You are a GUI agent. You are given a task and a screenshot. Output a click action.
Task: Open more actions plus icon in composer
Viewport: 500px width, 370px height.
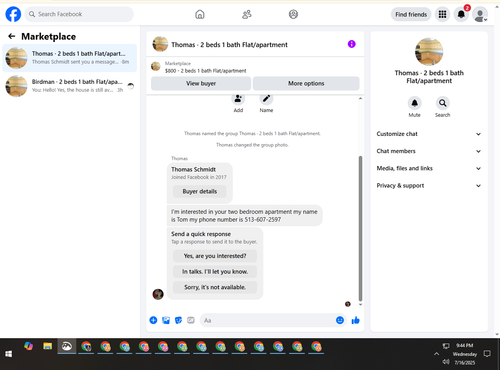coord(153,320)
